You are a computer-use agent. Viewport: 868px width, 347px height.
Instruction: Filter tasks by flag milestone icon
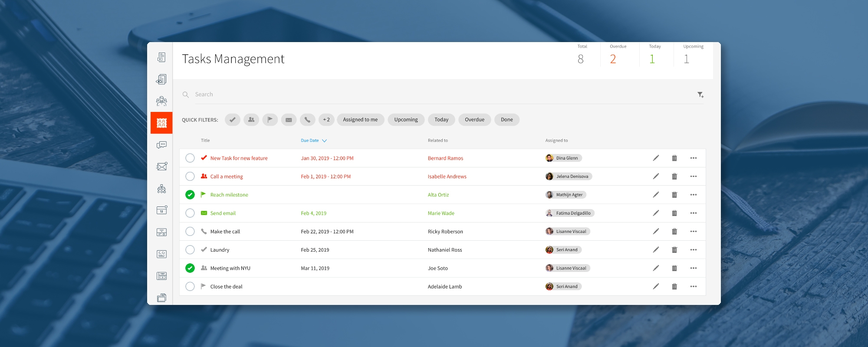click(270, 120)
